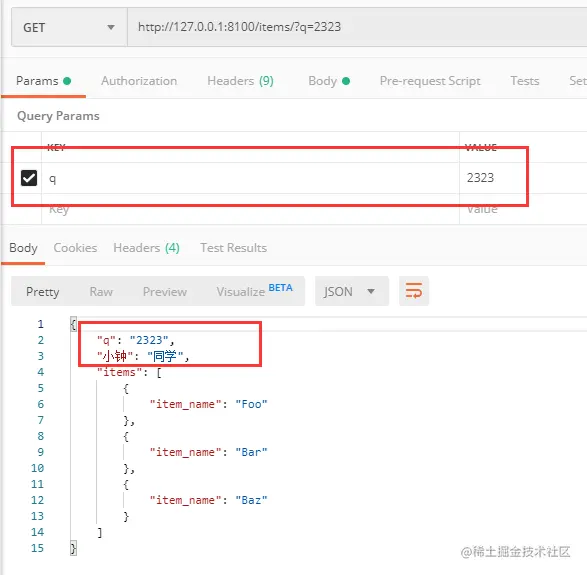Screen dimensions: 587x575
Task: Open the Headers (9) request tab
Action: [240, 81]
